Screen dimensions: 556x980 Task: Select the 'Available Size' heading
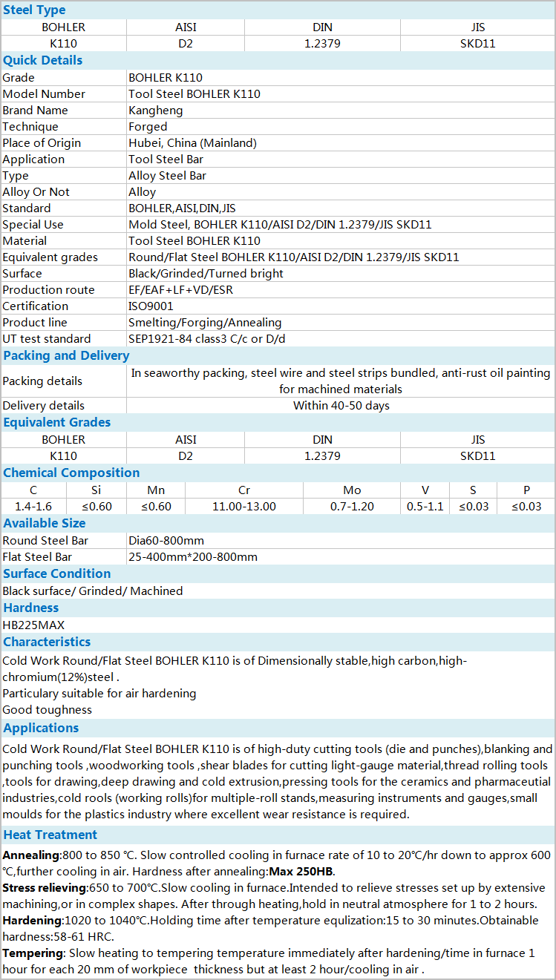coord(45,523)
